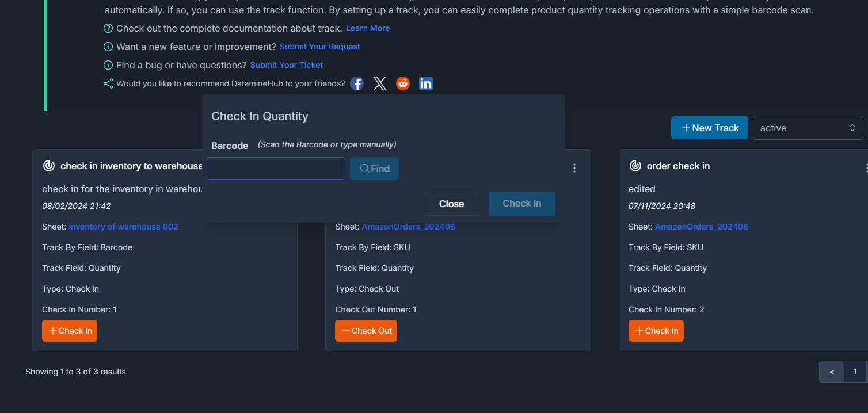868x413 pixels.
Task: Click the 'Track By Field: Barcode' text
Action: 87,247
